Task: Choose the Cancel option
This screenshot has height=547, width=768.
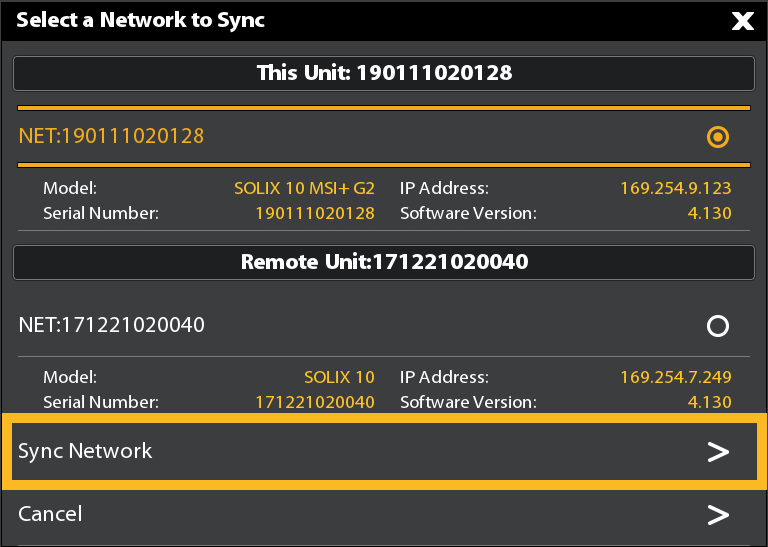Action: click(x=384, y=514)
